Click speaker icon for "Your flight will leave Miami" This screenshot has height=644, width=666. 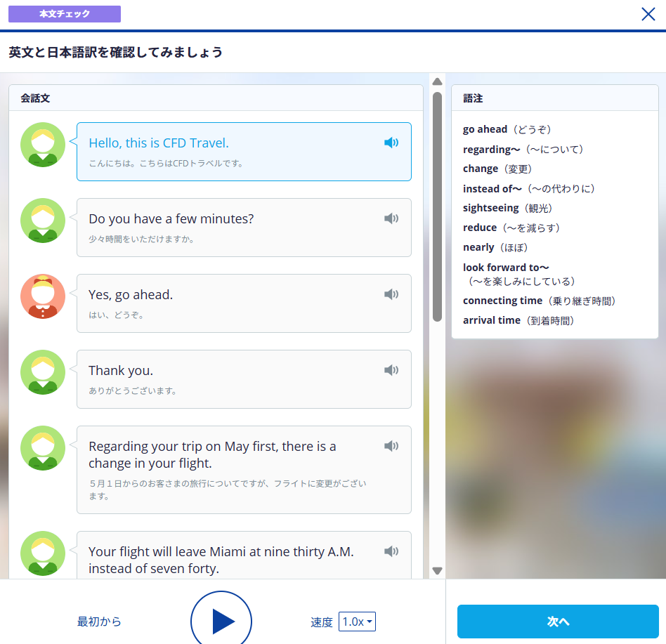pos(391,552)
